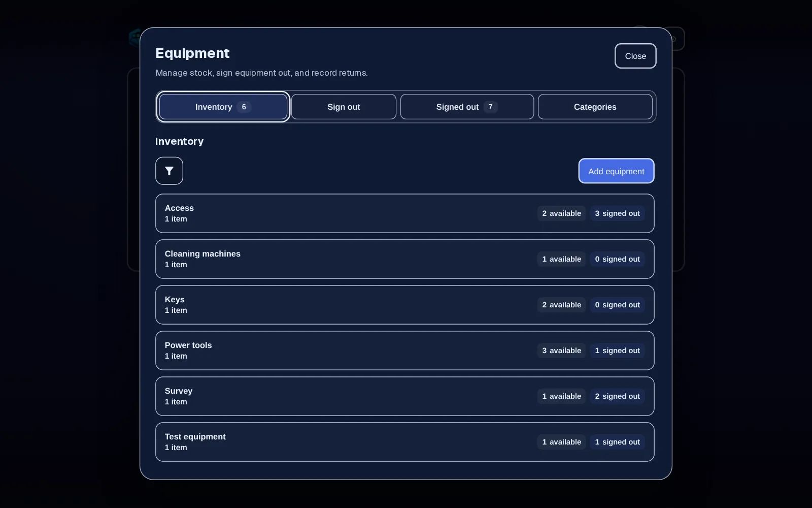This screenshot has height=508, width=812.
Task: Click the Keys '2 available' badge
Action: (x=561, y=305)
